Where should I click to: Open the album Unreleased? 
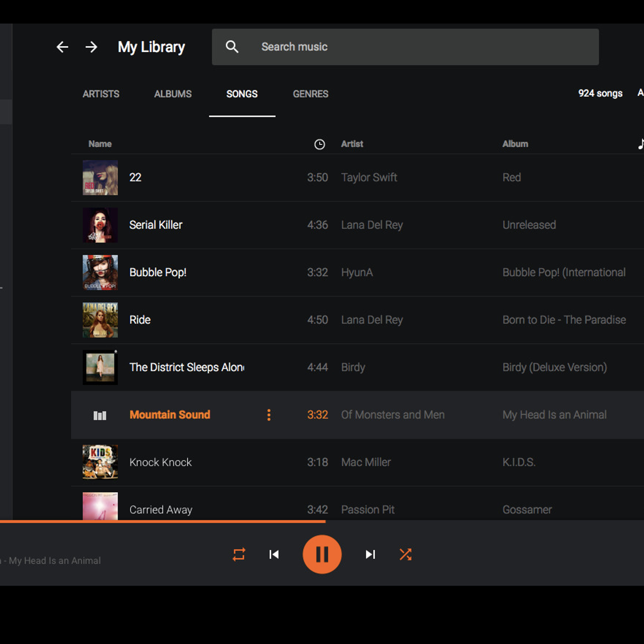(529, 225)
